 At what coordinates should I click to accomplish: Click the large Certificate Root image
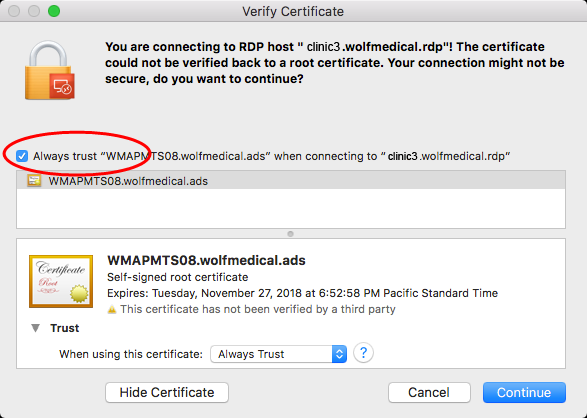tap(61, 281)
